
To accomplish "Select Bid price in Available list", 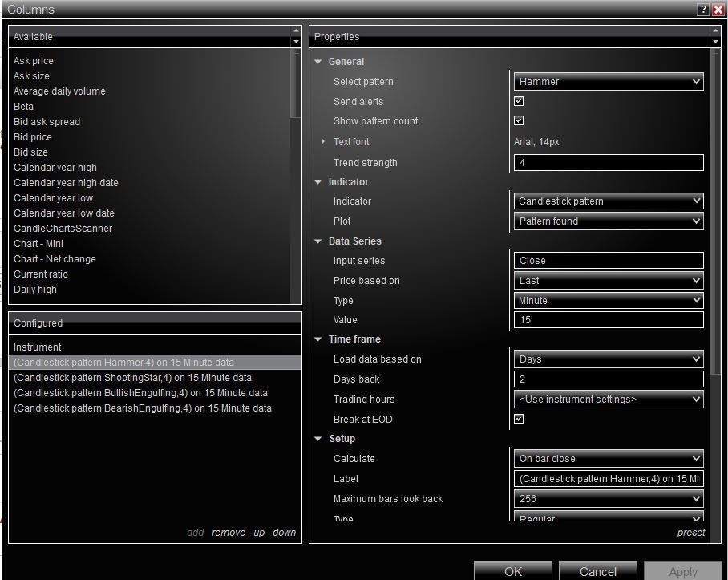I will click(33, 137).
